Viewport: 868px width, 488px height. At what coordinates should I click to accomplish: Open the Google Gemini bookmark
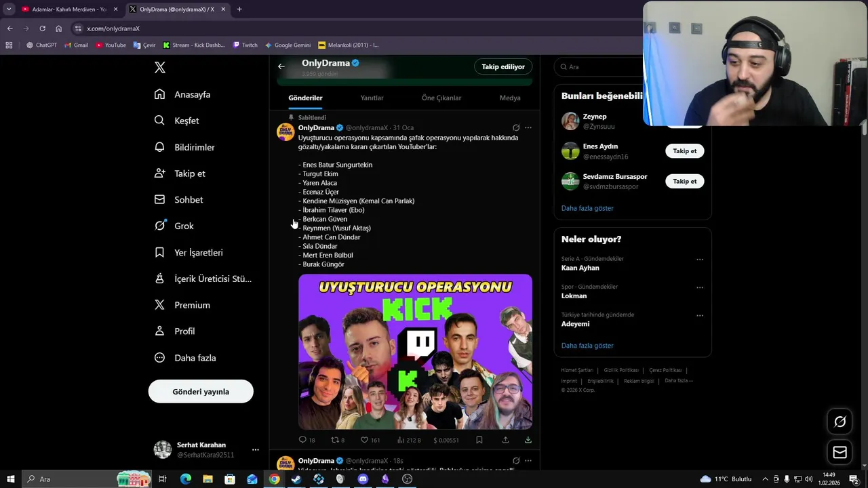288,45
